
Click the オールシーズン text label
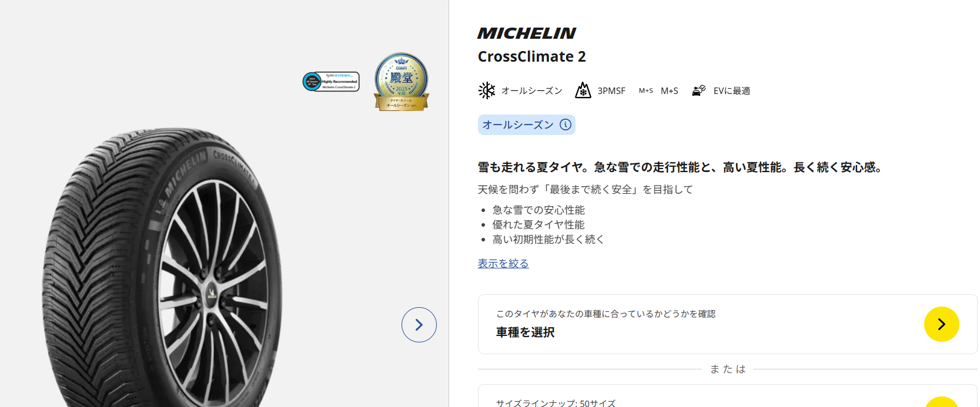(x=531, y=91)
